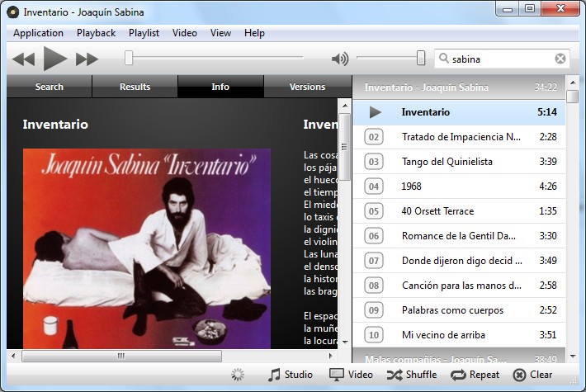Click inside the search field containing sabina
This screenshot has height=392, width=586.
(x=502, y=59)
